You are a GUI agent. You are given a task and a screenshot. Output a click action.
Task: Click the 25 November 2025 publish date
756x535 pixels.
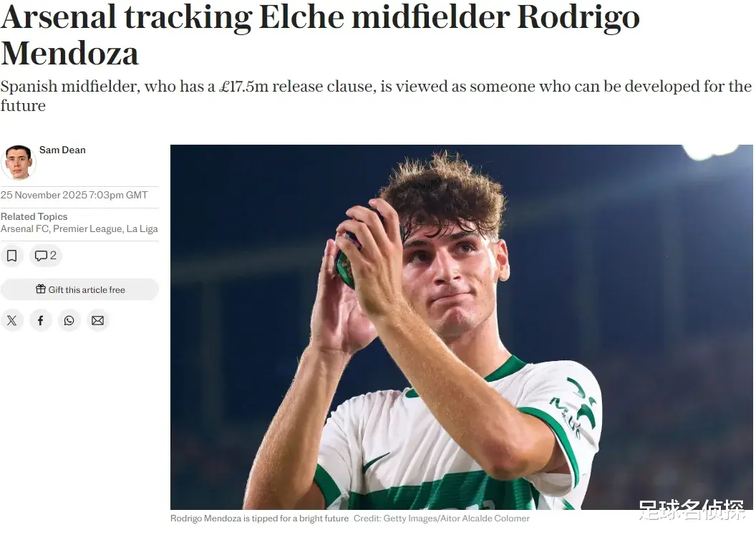74,195
